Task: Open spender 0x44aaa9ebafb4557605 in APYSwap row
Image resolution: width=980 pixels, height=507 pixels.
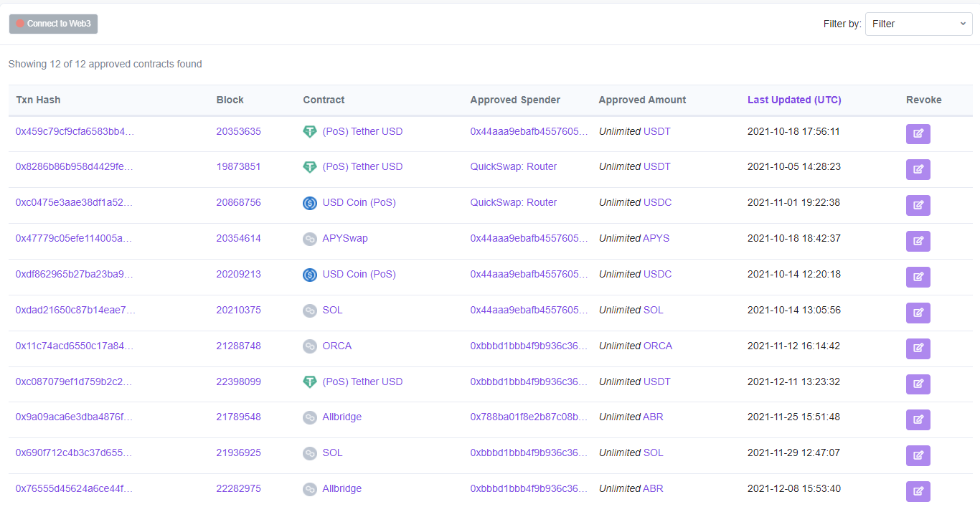Action: tap(529, 238)
